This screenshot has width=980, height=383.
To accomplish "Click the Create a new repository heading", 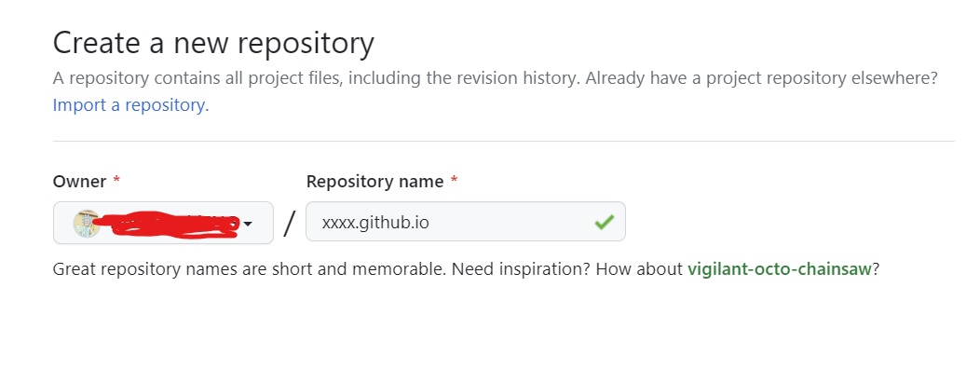I will coord(213,43).
